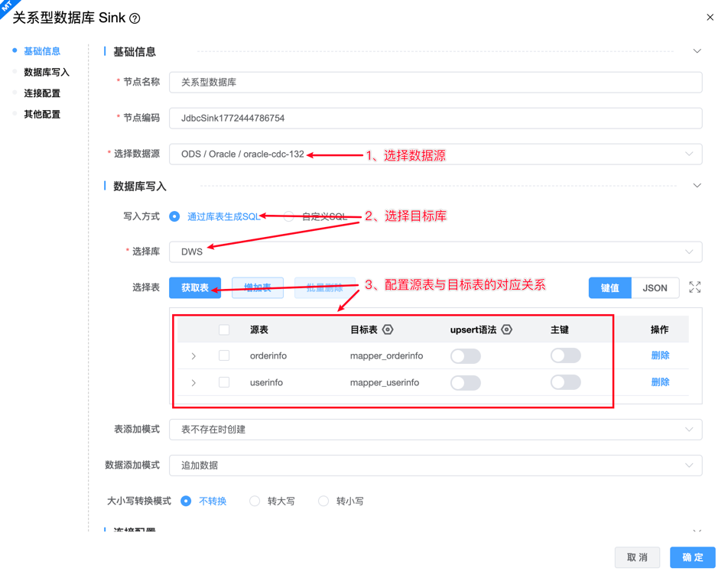Enable 主键 toggle for userinfo

pos(565,382)
